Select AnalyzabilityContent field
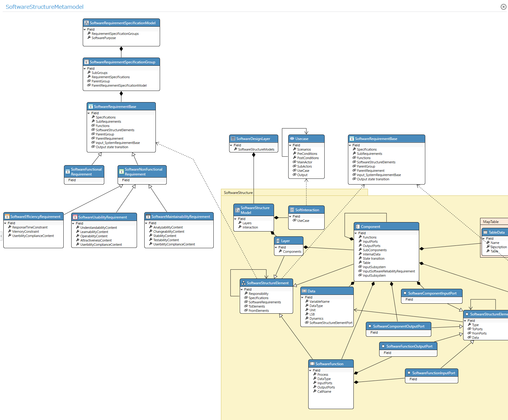 (168, 227)
